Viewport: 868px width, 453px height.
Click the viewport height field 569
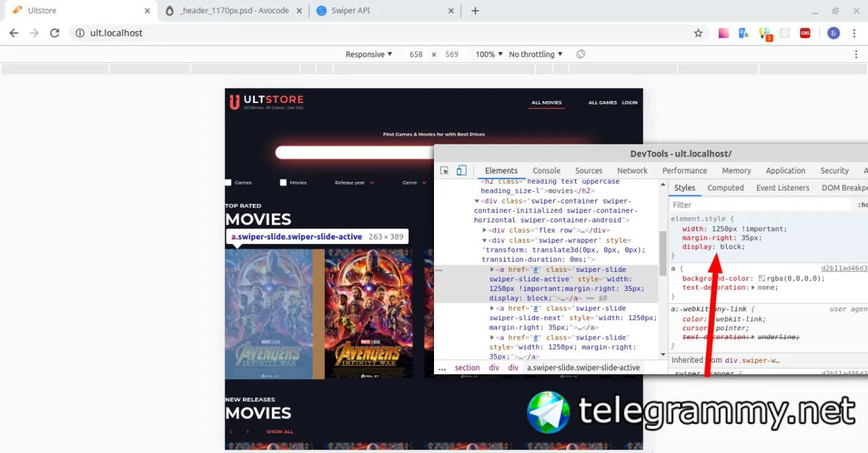point(452,54)
